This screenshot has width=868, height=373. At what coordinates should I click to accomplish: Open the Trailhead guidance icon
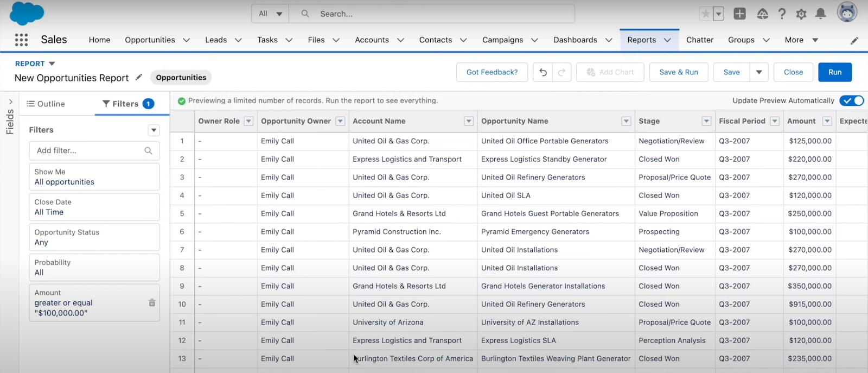pos(762,14)
